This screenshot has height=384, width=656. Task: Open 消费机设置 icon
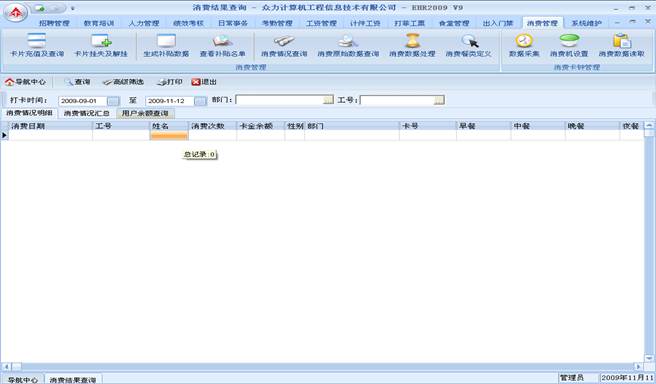pos(569,41)
